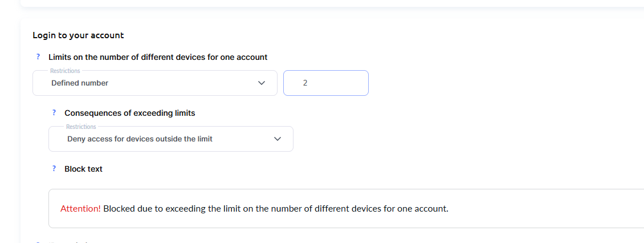This screenshot has height=243, width=644.
Task: Click the Defined number option text
Action: 80,83
